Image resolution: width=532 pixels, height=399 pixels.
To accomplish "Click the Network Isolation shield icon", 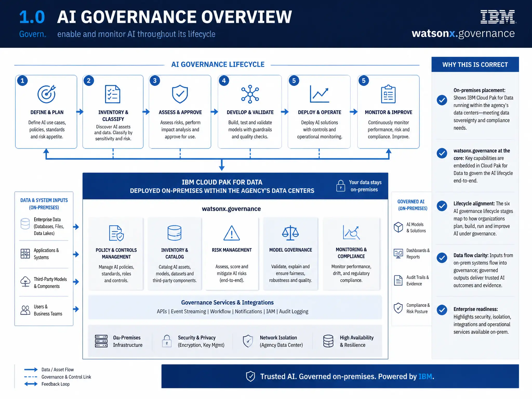I will [x=248, y=341].
